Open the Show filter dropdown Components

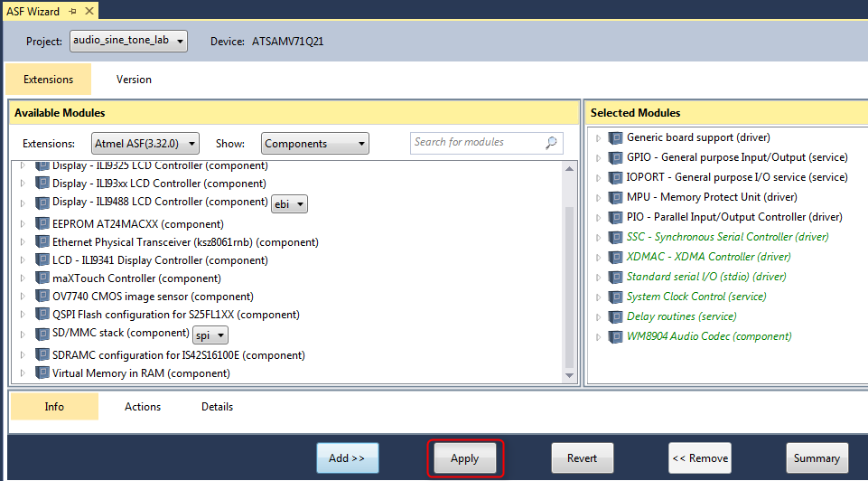(x=315, y=143)
